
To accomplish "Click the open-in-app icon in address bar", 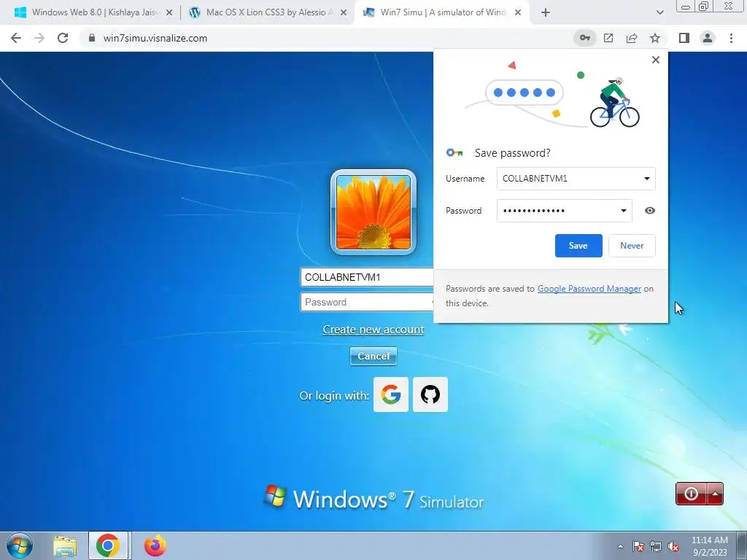I will coord(608,38).
